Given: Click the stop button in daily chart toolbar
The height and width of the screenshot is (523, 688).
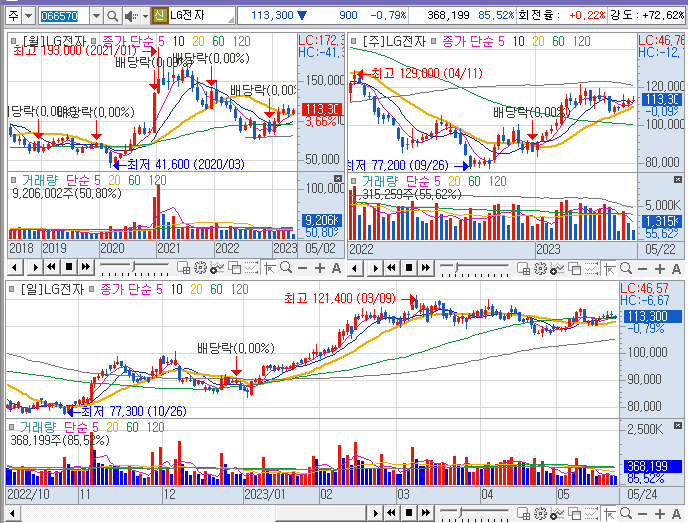Looking at the screenshot, I should coord(408,512).
